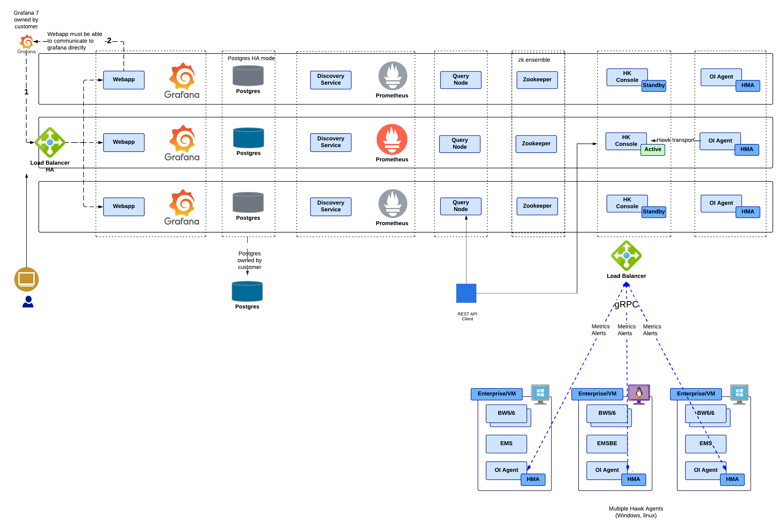The image size is (783, 532).
Task: Select the Load Balancer HA icon
Action: 50,142
